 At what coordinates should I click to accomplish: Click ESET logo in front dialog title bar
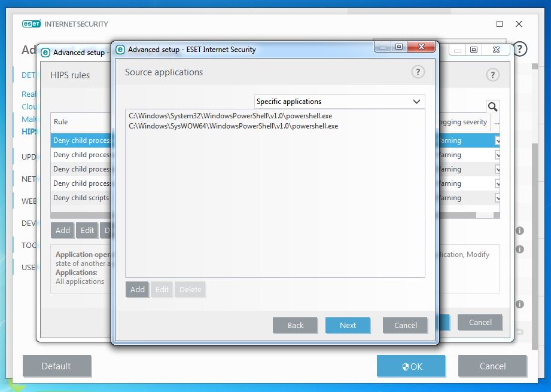tap(120, 50)
